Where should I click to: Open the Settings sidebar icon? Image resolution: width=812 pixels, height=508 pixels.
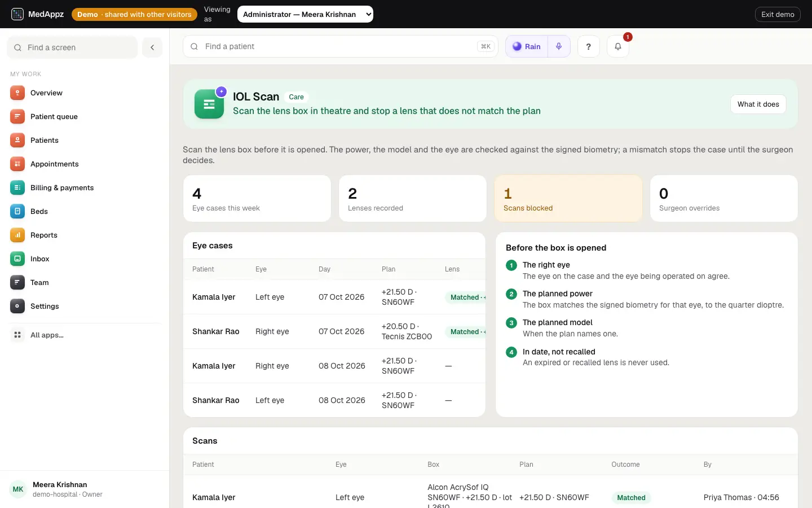pyautogui.click(x=17, y=306)
